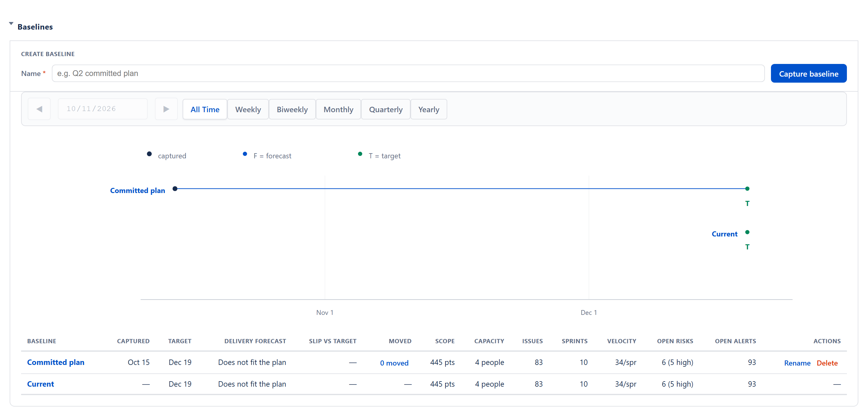The width and height of the screenshot is (868, 415).
Task: Click the DELIVERY FORECAST column header
Action: pyautogui.click(x=255, y=341)
